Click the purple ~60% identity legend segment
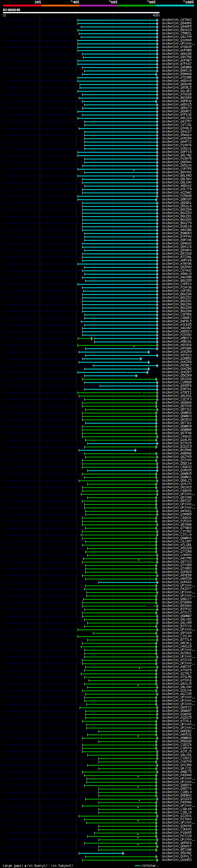The image size is (197, 868). point(99,6)
